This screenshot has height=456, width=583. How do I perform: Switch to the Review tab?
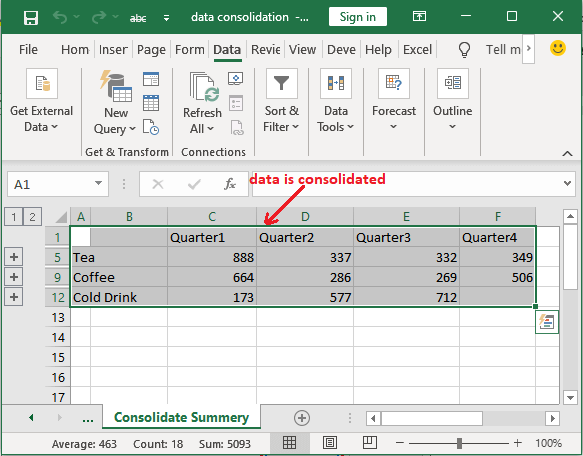click(265, 49)
